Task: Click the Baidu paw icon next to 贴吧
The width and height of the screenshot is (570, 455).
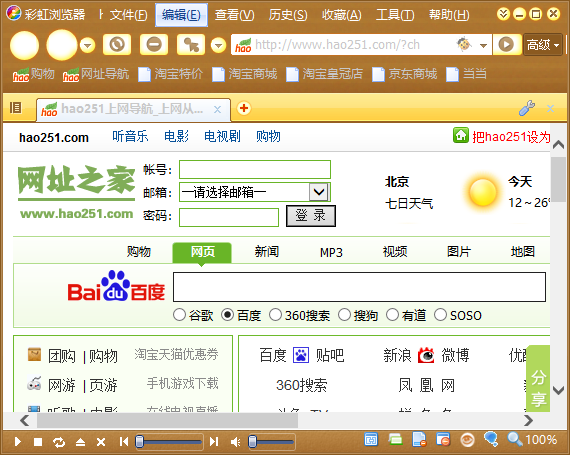Action: pos(301,355)
